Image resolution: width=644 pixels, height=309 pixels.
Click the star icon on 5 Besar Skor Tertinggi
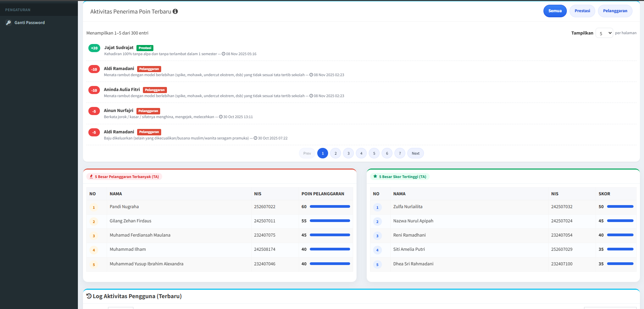pos(375,176)
